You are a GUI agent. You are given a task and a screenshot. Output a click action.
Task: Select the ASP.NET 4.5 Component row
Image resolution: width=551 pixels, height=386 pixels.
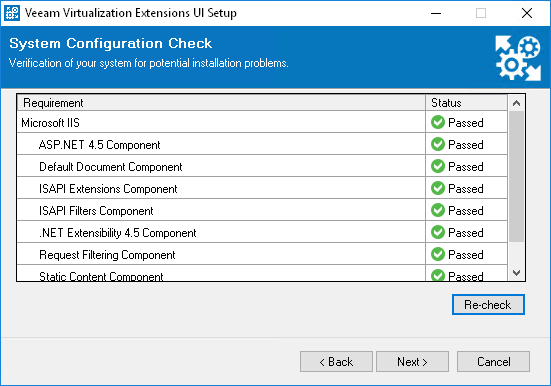(x=262, y=144)
